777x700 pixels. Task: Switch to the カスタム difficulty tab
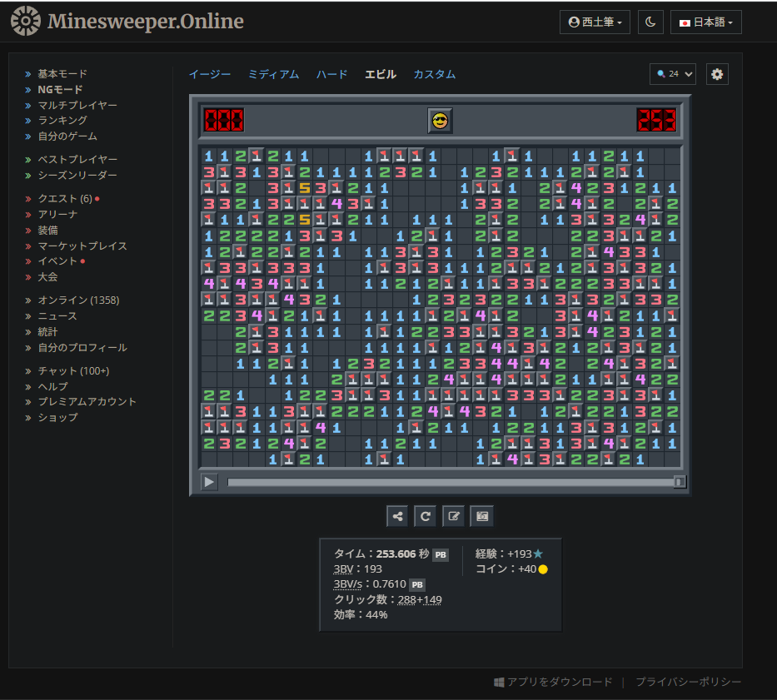(434, 74)
